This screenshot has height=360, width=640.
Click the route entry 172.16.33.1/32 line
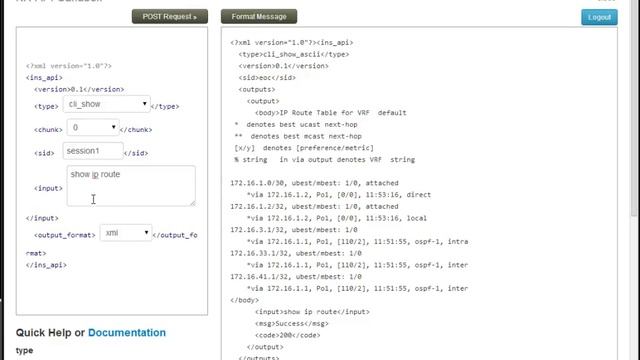tap(296, 253)
